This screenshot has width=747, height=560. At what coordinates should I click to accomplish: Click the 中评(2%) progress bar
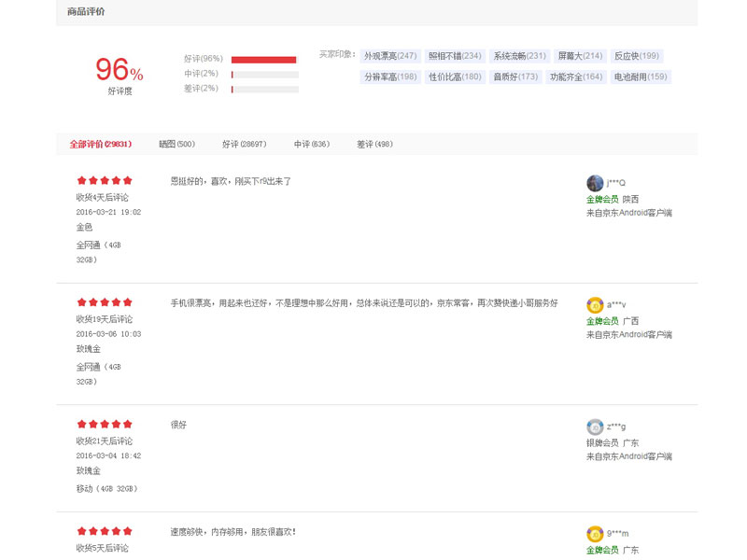click(265, 75)
